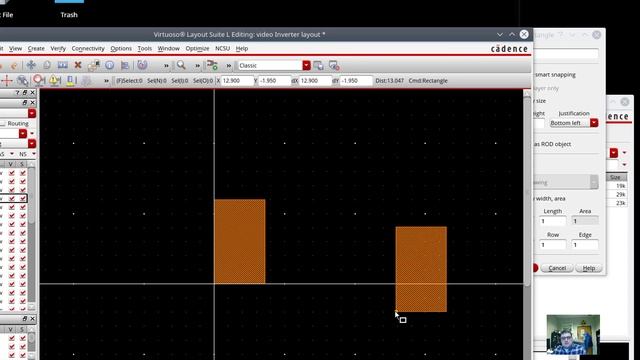Click the layer list vertical scrollbar

[31, 239]
